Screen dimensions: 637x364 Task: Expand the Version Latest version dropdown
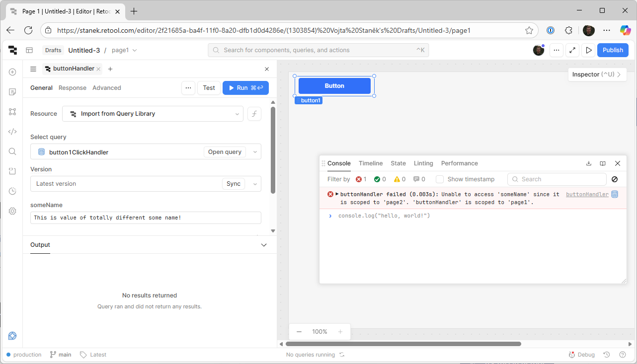click(x=255, y=184)
